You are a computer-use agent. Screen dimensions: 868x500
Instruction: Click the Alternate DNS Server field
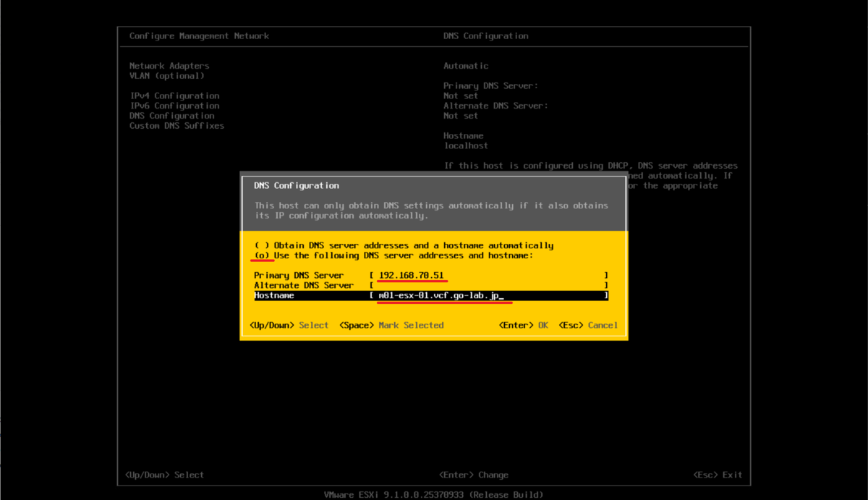pyautogui.click(x=489, y=286)
